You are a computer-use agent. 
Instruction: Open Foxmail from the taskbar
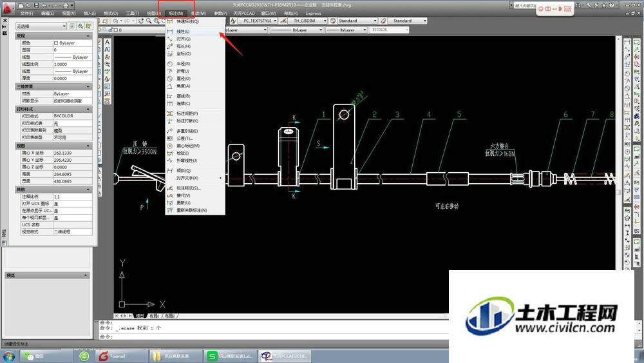pyautogui.click(x=121, y=356)
